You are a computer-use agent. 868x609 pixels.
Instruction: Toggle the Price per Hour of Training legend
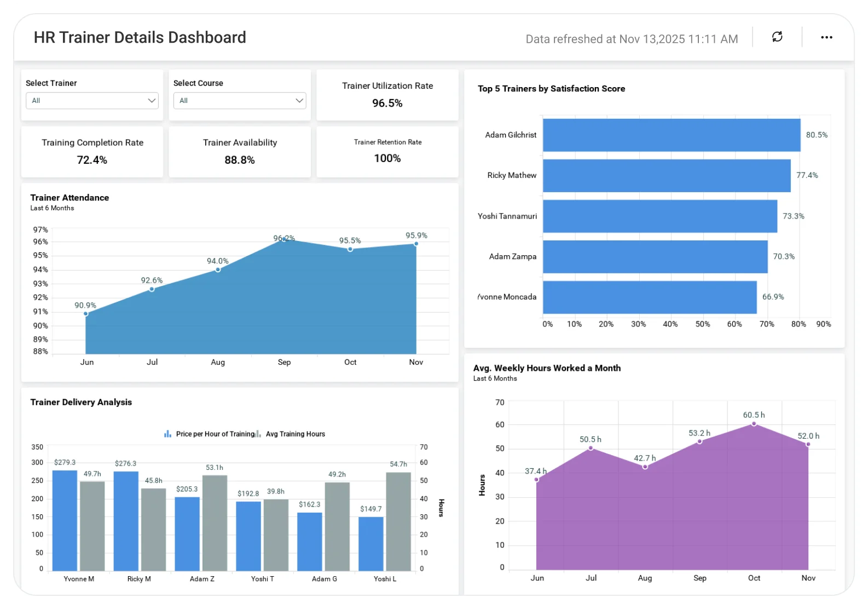click(210, 434)
